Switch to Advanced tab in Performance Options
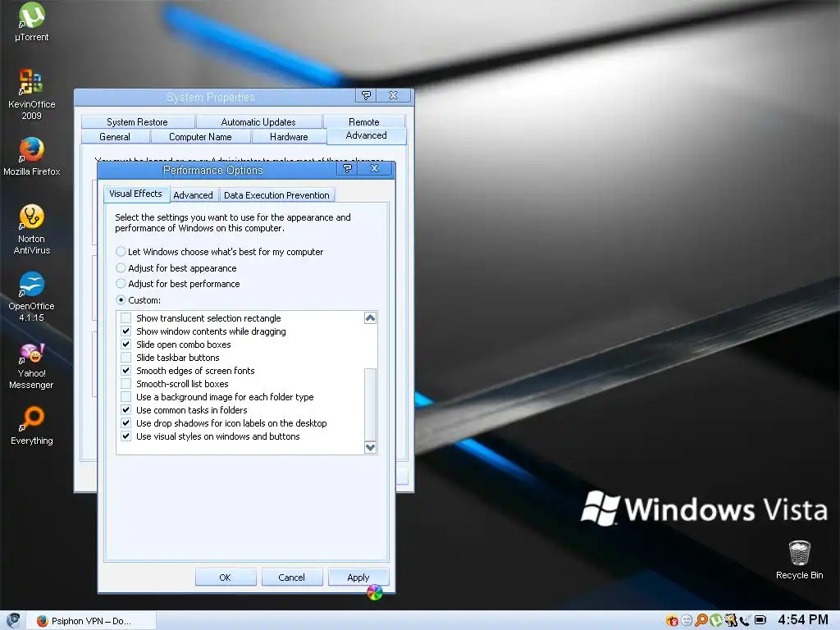This screenshot has width=840, height=630. coord(194,195)
